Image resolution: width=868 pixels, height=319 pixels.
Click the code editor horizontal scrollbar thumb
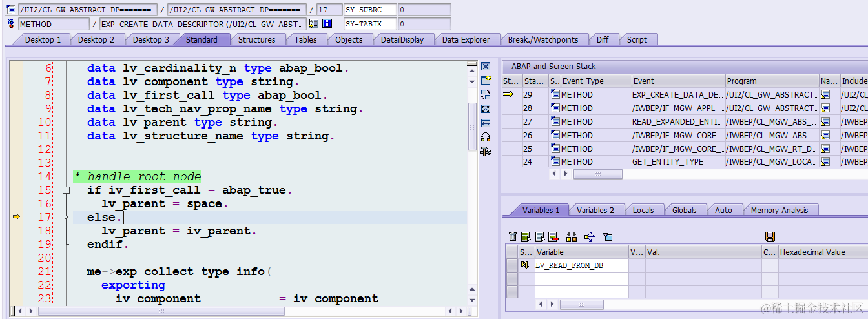click(161, 311)
